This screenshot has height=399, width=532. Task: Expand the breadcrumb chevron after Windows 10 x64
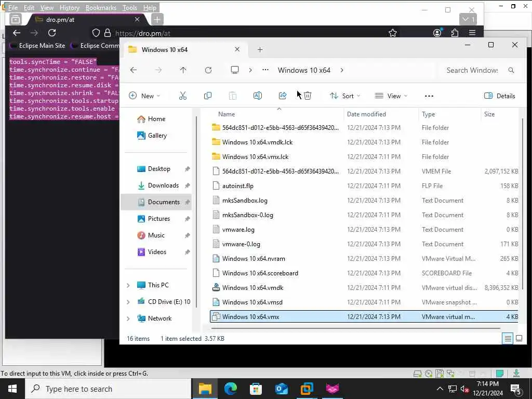pyautogui.click(x=342, y=70)
